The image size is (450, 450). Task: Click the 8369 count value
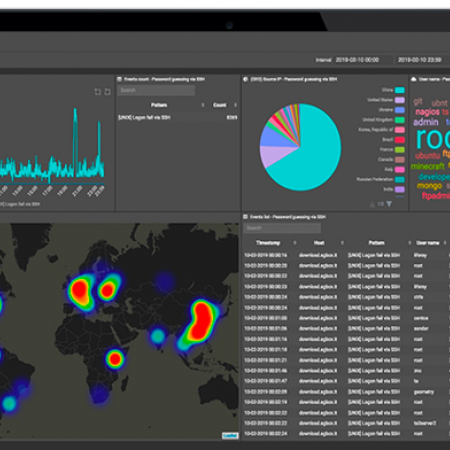point(232,118)
